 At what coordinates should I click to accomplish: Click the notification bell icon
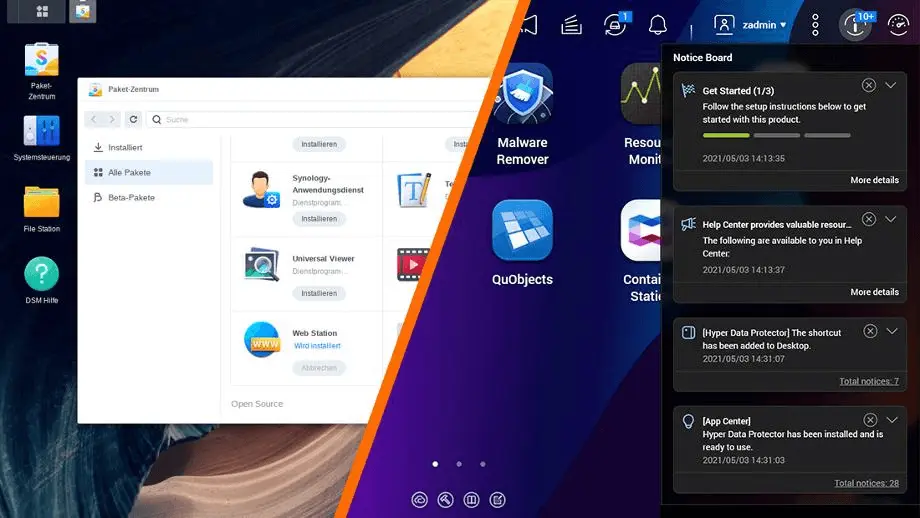657,25
